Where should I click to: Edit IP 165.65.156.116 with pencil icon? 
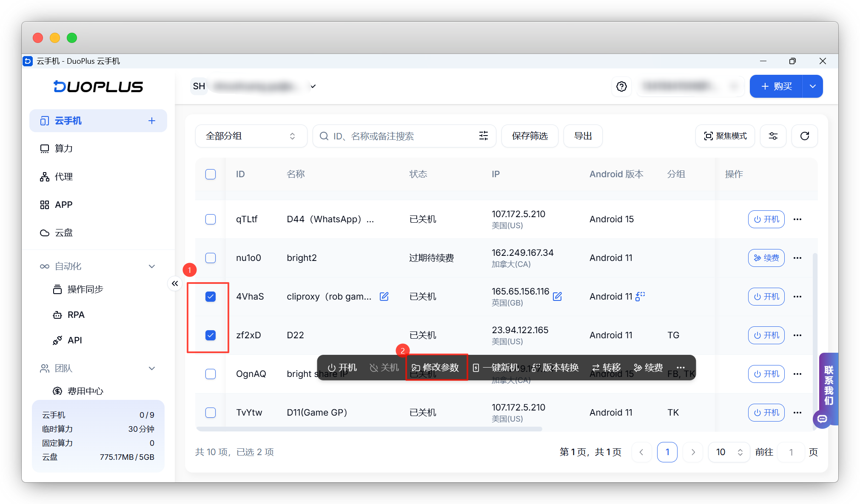pyautogui.click(x=557, y=296)
